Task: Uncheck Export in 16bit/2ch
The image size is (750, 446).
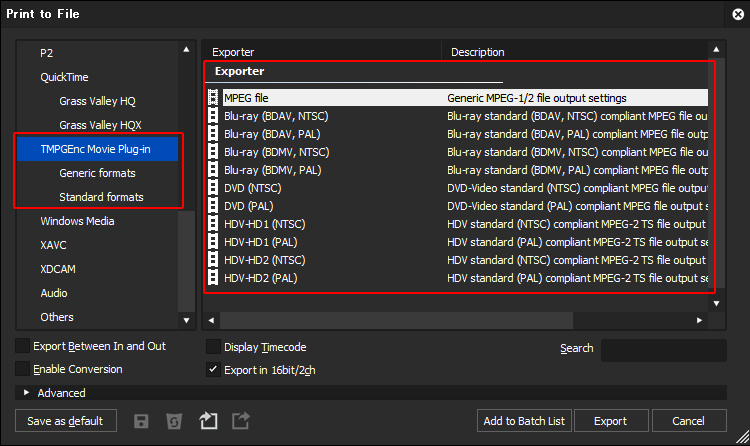Action: tap(213, 369)
